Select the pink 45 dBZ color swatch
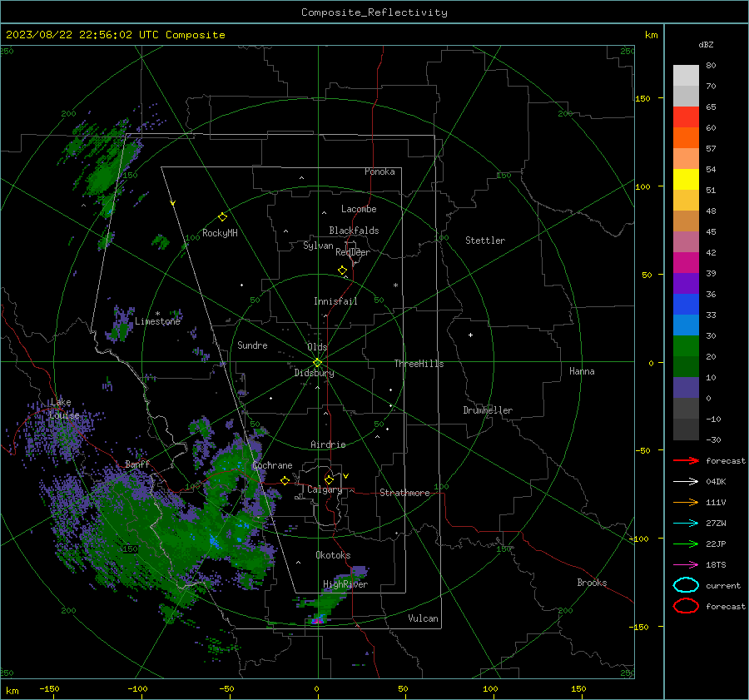Image resolution: width=749 pixels, height=700 pixels. click(x=686, y=242)
